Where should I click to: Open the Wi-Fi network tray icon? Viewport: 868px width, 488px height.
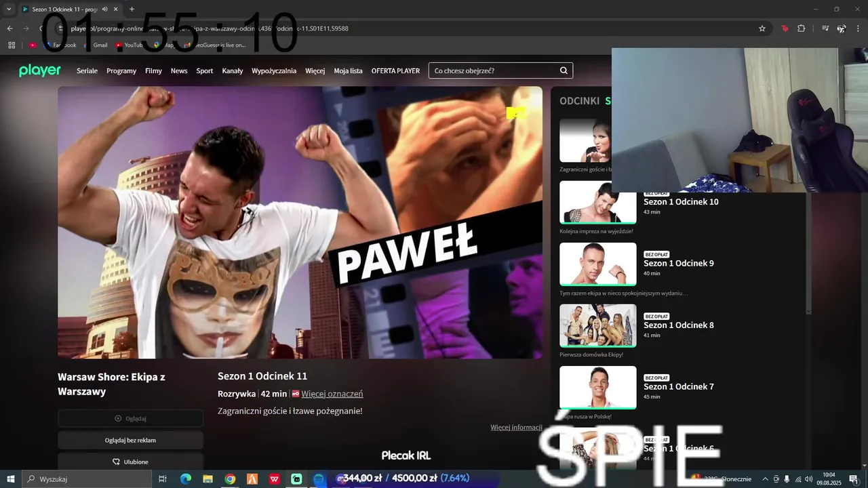tap(798, 479)
